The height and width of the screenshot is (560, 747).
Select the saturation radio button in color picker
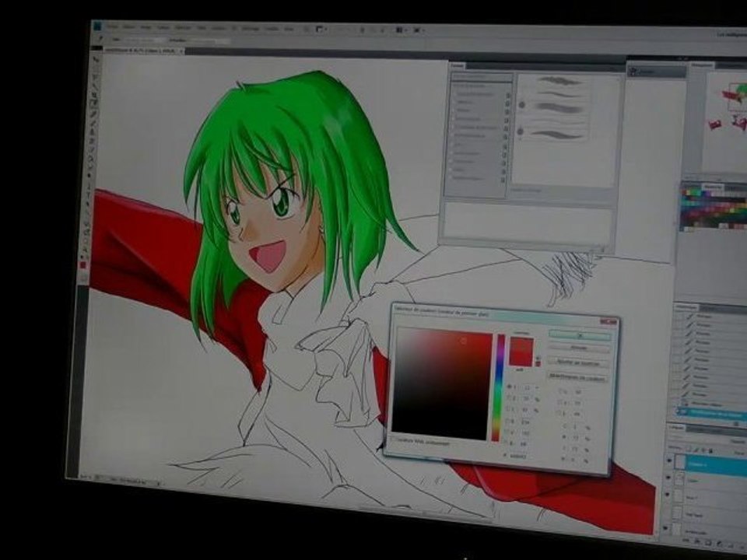(x=508, y=398)
